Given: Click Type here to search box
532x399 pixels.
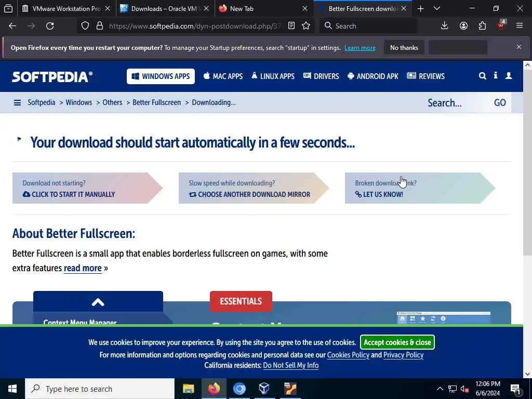Looking at the screenshot, I should click(x=100, y=389).
